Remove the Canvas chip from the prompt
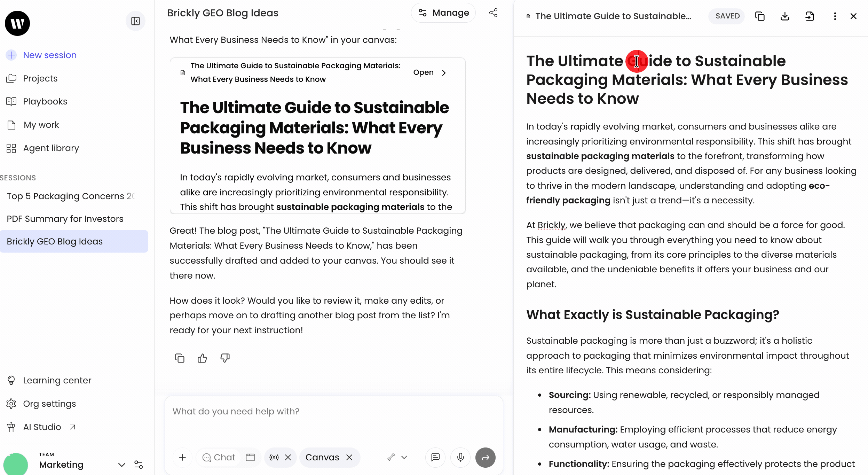 (349, 457)
